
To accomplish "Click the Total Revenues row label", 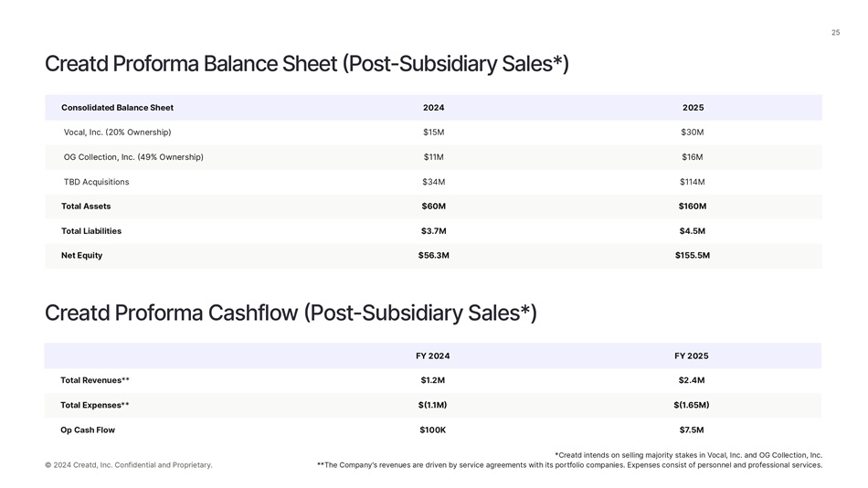I will click(94, 380).
